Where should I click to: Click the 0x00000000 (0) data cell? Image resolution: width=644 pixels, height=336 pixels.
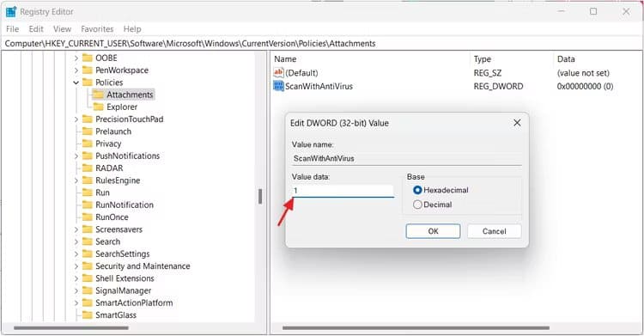tap(585, 87)
